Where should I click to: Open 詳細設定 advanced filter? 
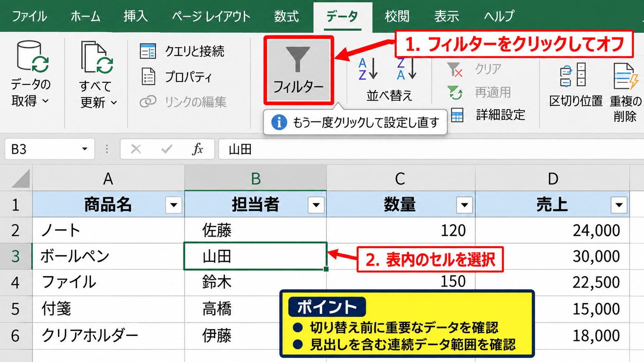tap(488, 115)
